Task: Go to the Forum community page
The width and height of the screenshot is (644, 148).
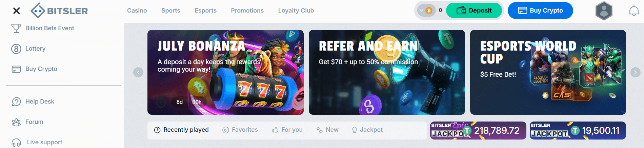Action: click(27, 122)
